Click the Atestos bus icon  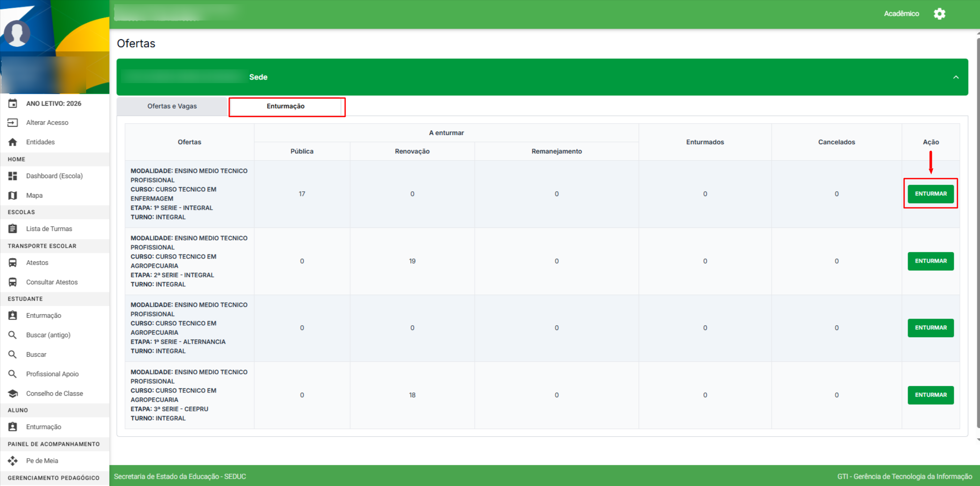13,263
